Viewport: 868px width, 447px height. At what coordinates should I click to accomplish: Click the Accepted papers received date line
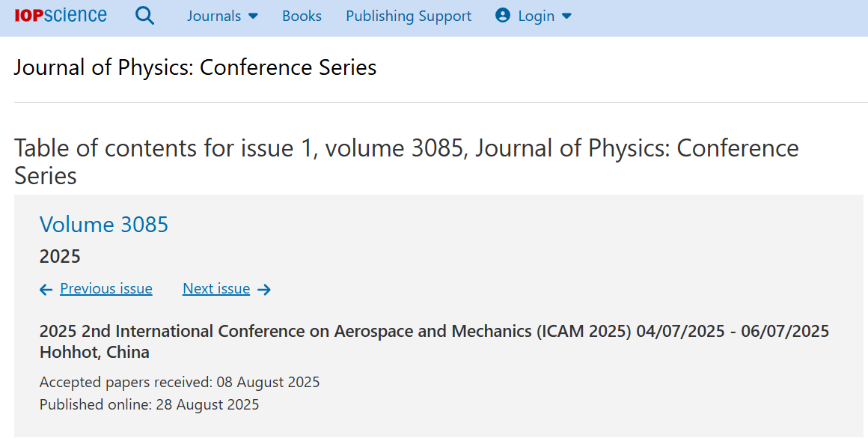(x=180, y=382)
